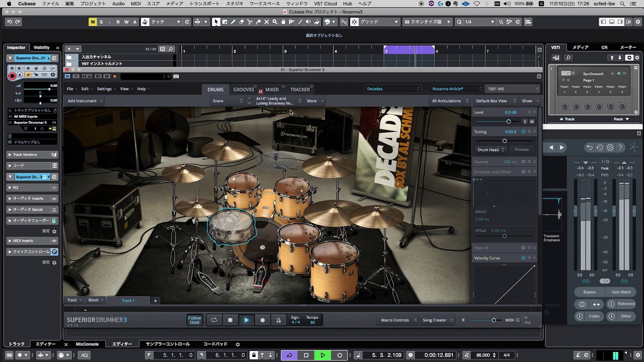This screenshot has height=362, width=644.
Task: Toggle the Velocity Curve power button
Action: click(x=523, y=258)
